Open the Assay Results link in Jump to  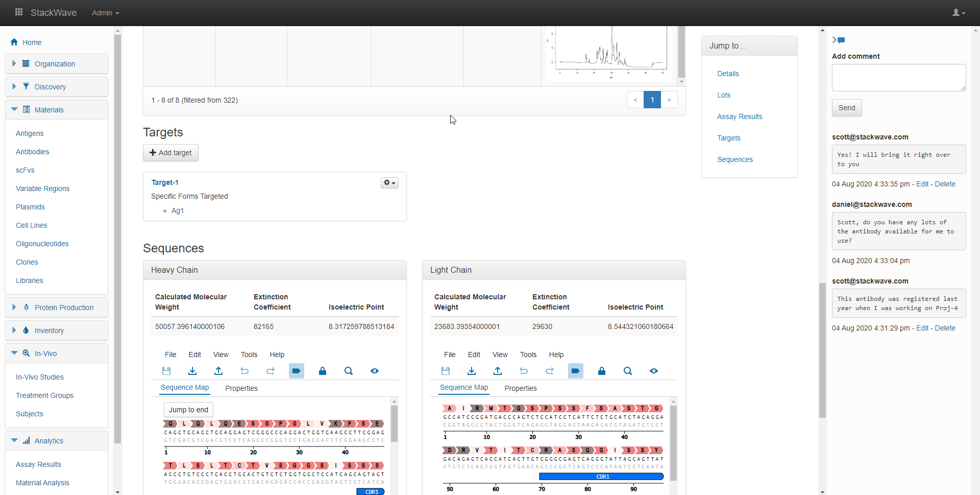[740, 116]
